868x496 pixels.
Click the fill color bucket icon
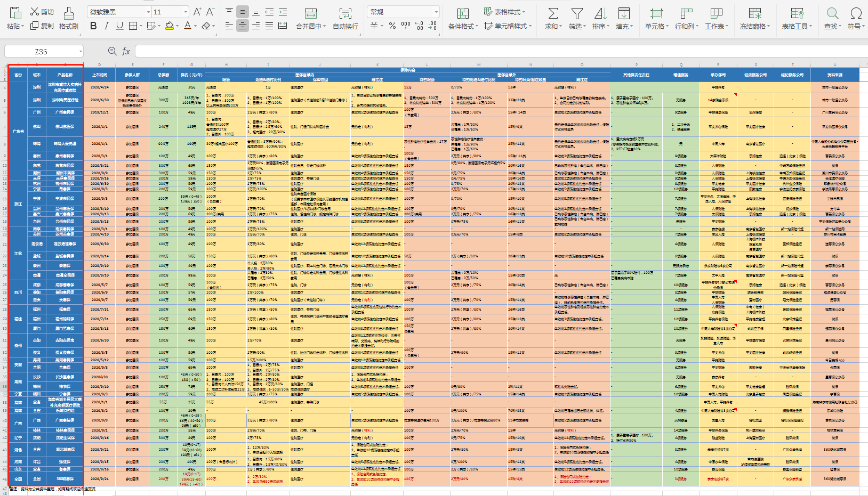(170, 26)
